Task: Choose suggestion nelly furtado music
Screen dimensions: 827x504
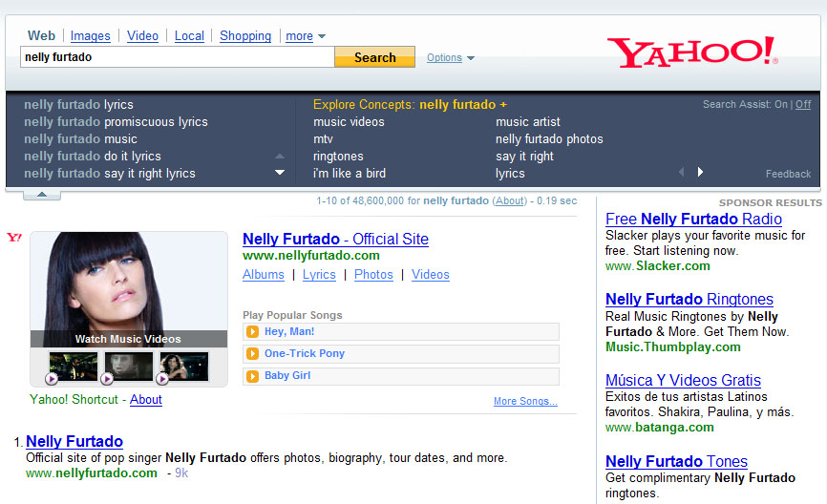Action: click(81, 139)
